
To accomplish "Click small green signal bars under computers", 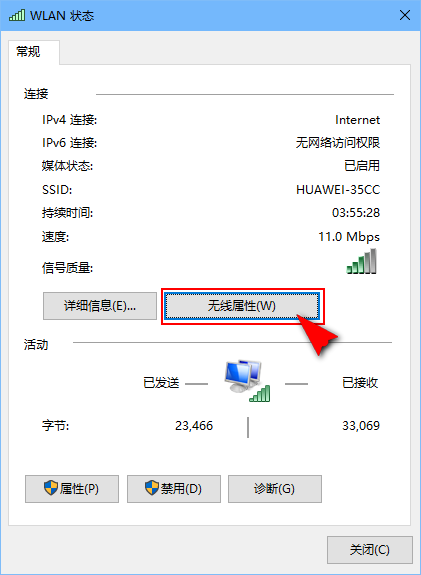I will [x=260, y=394].
